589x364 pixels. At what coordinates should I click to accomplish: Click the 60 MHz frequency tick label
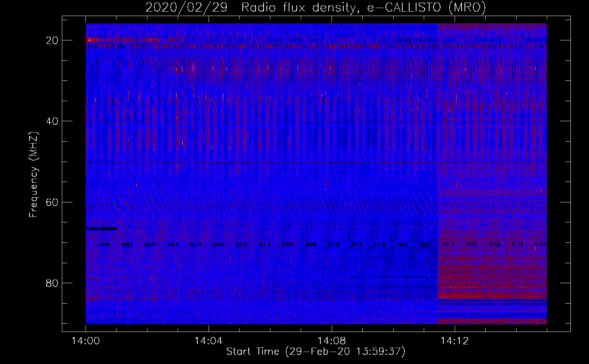(x=52, y=202)
